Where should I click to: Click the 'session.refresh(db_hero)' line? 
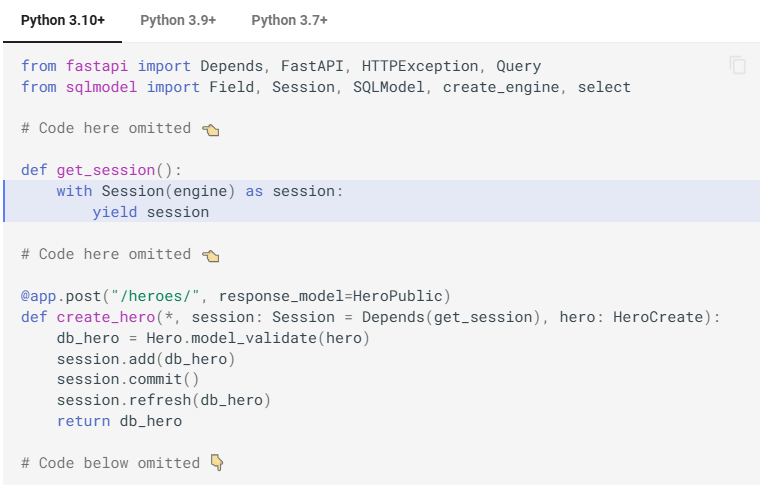point(164,400)
